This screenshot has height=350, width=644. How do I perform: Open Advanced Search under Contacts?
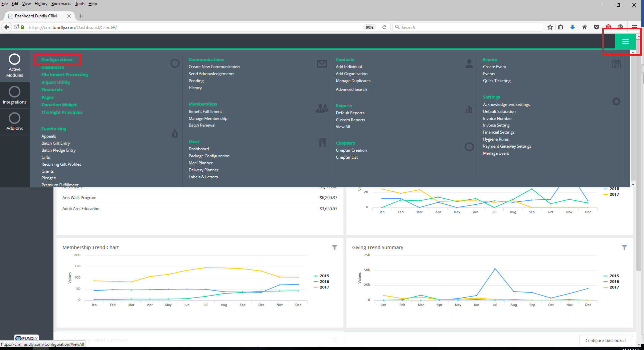351,90
